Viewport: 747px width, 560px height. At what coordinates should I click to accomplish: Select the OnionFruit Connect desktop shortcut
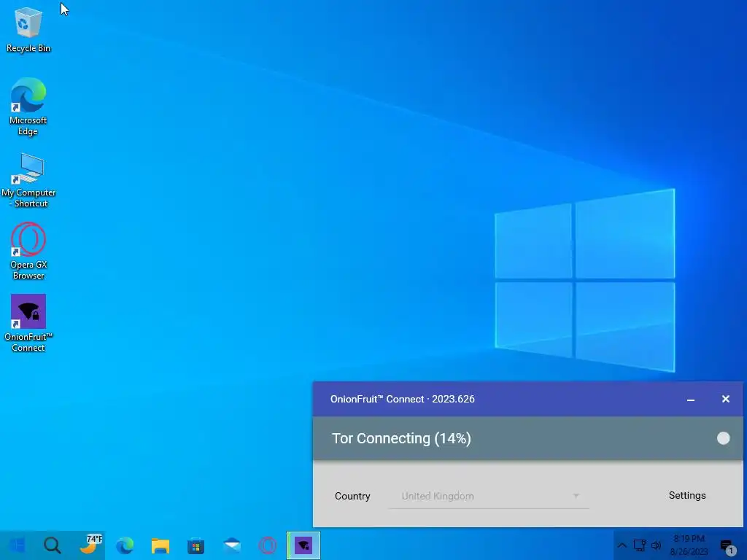(x=28, y=323)
